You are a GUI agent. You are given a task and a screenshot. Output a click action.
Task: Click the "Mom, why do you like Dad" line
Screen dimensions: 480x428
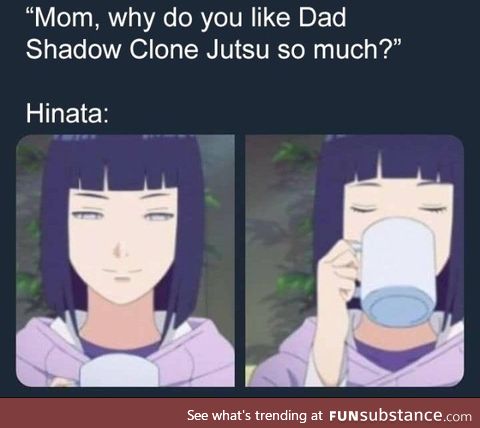coord(186,18)
